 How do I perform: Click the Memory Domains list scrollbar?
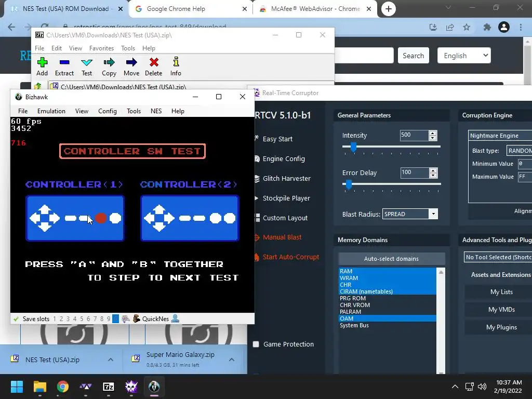coord(441,321)
